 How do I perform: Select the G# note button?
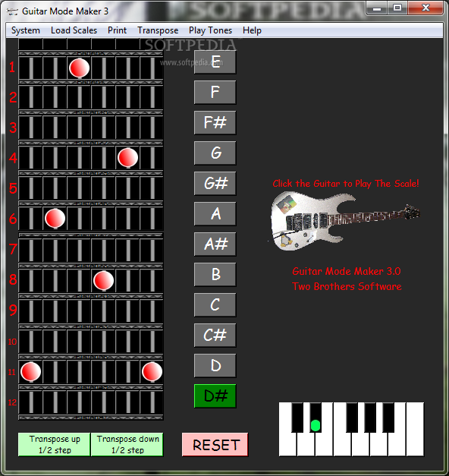click(215, 184)
